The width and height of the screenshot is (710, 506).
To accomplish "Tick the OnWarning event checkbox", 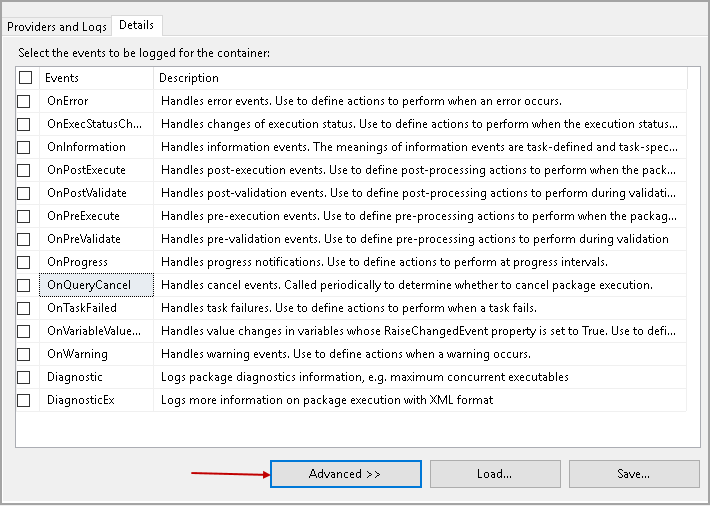I will tap(25, 354).
